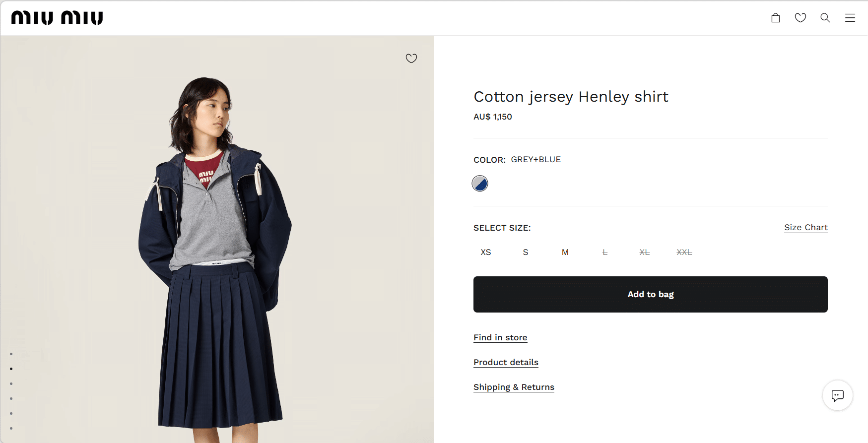
Task: Open the hamburger menu
Action: click(x=850, y=18)
